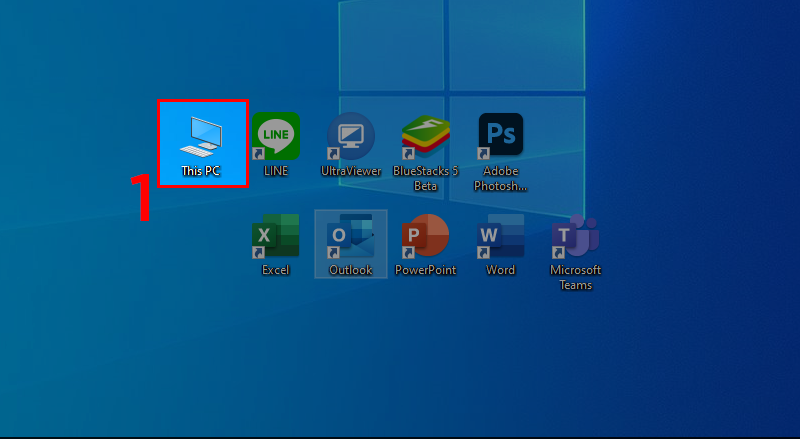Viewport: 800px width, 439px height.
Task: Open the LINE shortcut icon
Action: [276, 136]
